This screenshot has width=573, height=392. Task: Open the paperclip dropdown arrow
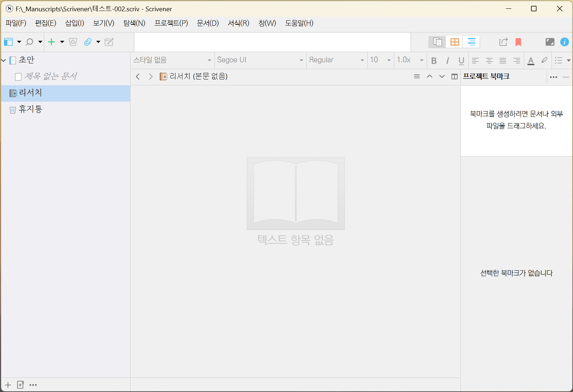pyautogui.click(x=98, y=42)
